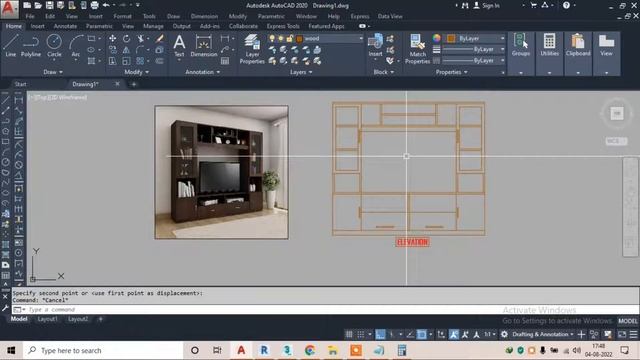Click the Rotate tool icon
The height and width of the screenshot is (360, 640).
(x=127, y=38)
